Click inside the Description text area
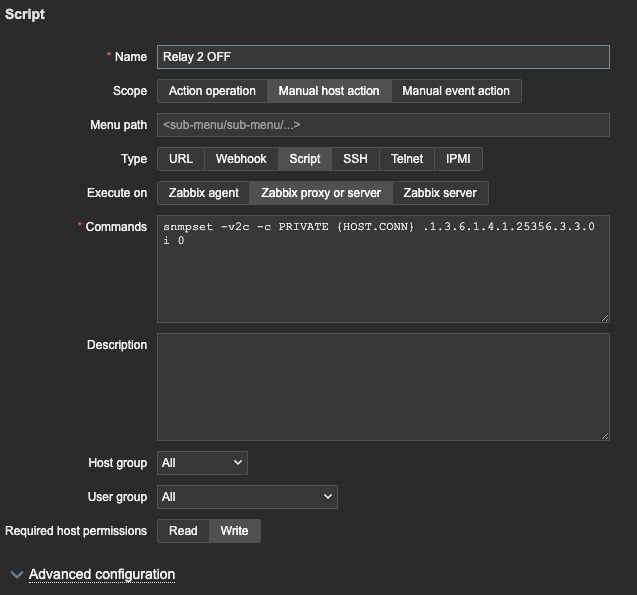This screenshot has width=637, height=595. tap(383, 386)
